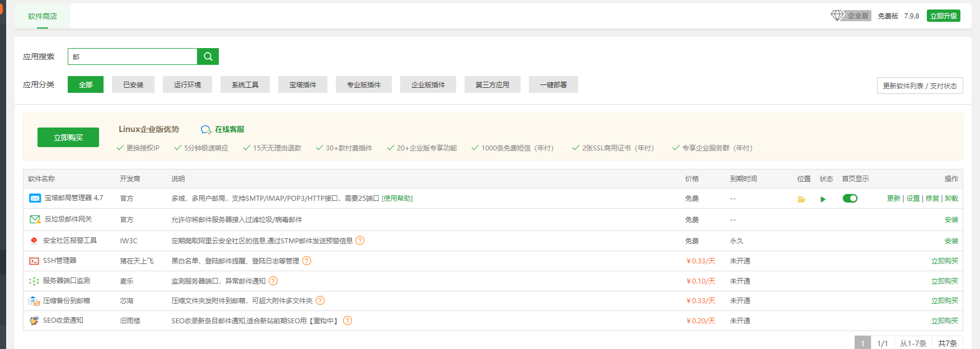The height and width of the screenshot is (349, 980).
Task: Click the 立即升级 button
Action: tap(944, 16)
